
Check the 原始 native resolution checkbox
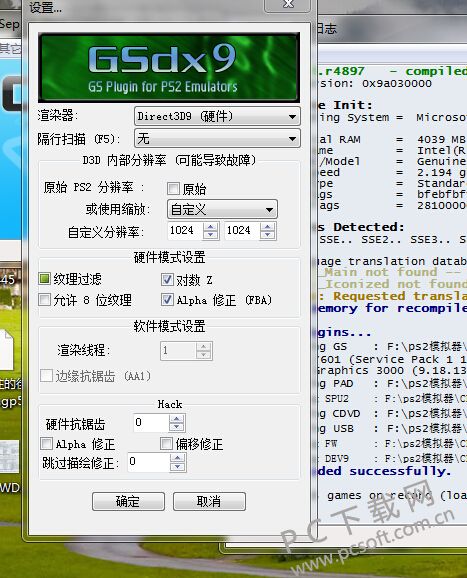tap(173, 189)
